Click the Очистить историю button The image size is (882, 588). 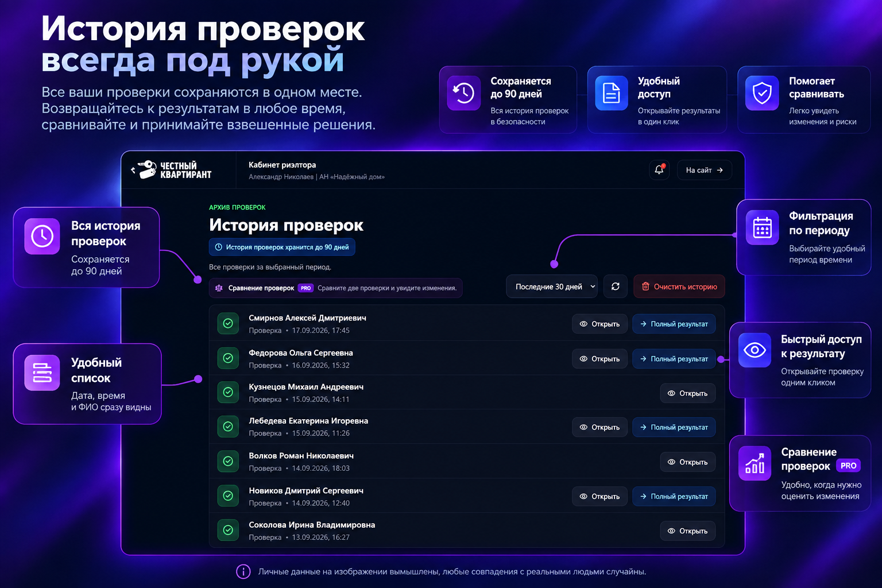pos(679,287)
